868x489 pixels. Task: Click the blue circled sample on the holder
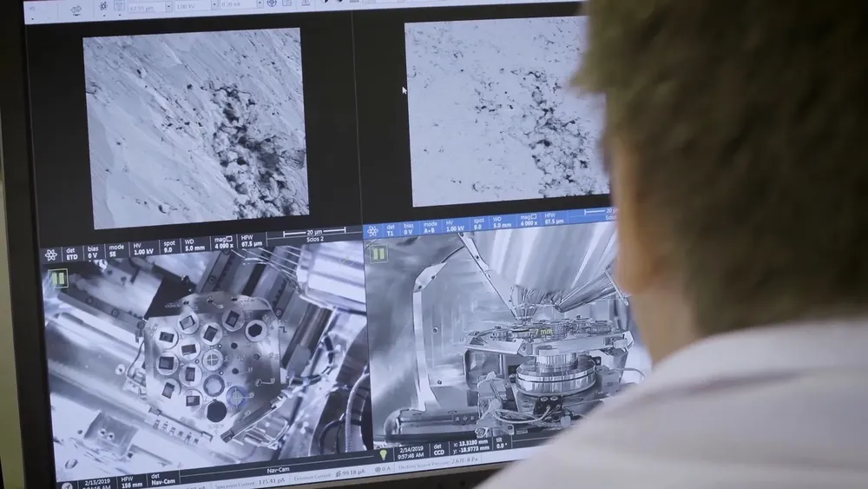235,395
